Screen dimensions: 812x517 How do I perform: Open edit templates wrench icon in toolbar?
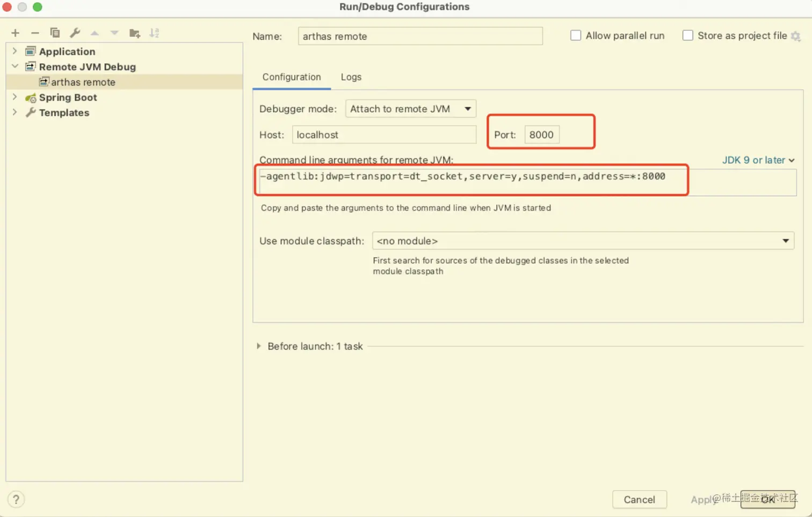(x=75, y=33)
